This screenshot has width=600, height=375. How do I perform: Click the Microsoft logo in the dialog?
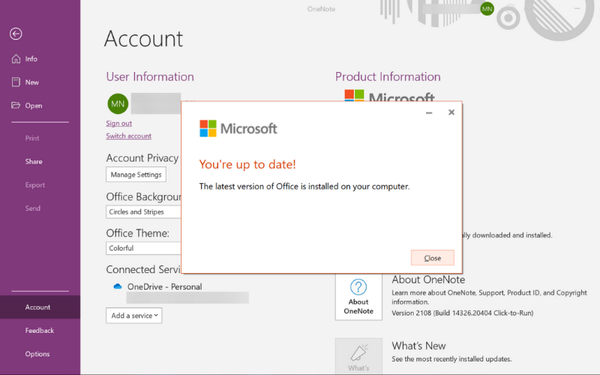[x=238, y=129]
